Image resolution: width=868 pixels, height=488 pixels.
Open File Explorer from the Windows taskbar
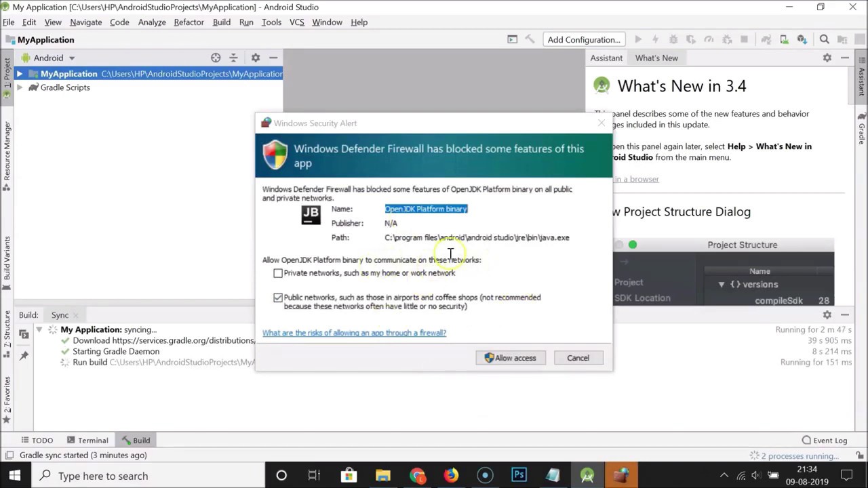pos(383,475)
